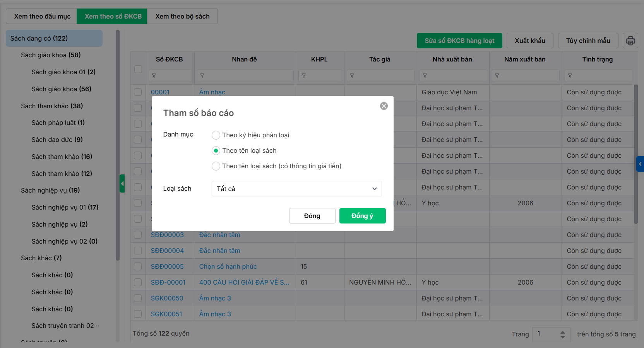The image size is (644, 348).
Task: Click the filter icon under Tác giả
Action: (352, 76)
